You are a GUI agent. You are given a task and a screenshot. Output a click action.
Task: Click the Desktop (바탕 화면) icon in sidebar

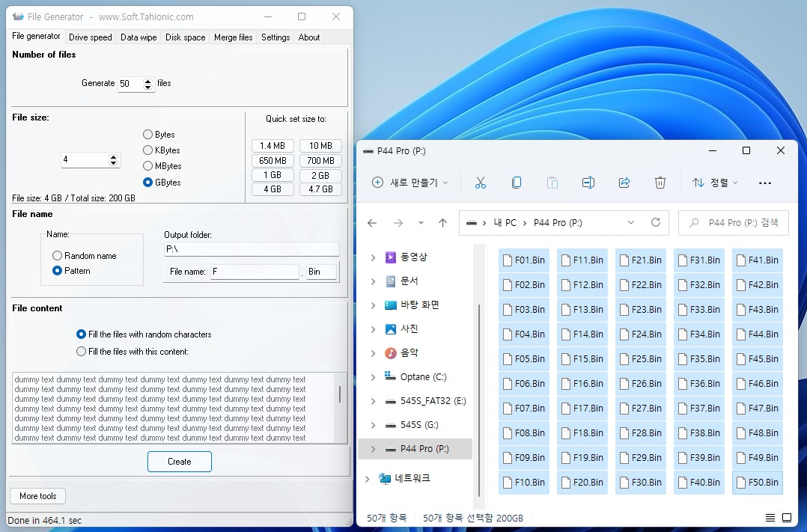(391, 305)
